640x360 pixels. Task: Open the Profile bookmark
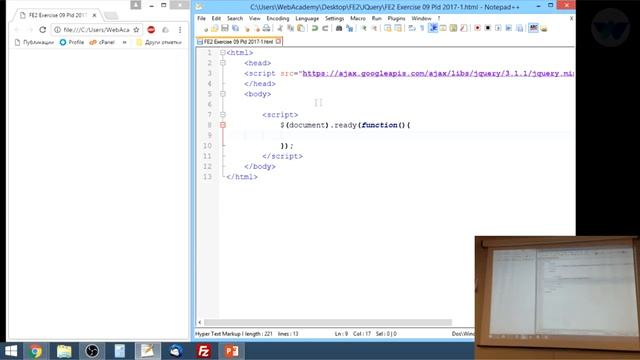tap(72, 42)
